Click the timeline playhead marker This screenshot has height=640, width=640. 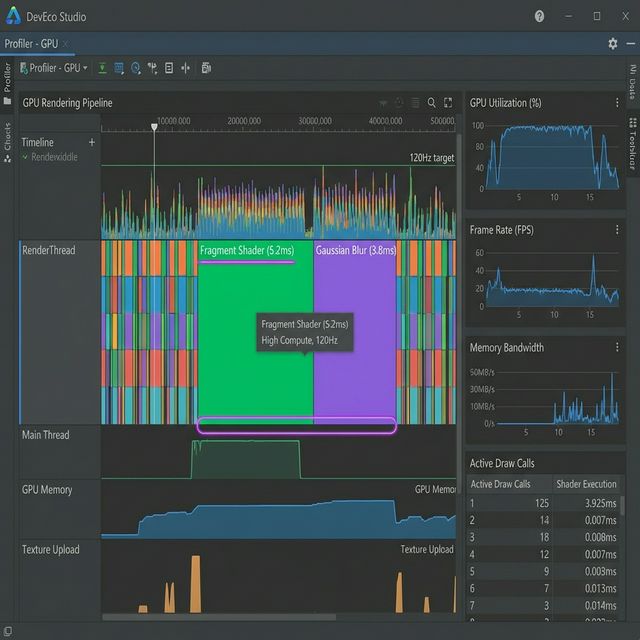click(154, 127)
